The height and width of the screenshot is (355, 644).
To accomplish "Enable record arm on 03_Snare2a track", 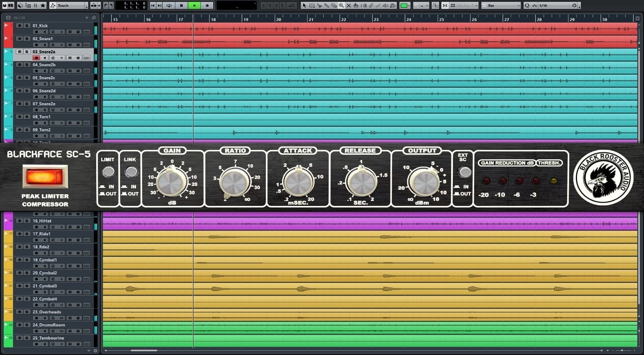I will coord(37,57).
